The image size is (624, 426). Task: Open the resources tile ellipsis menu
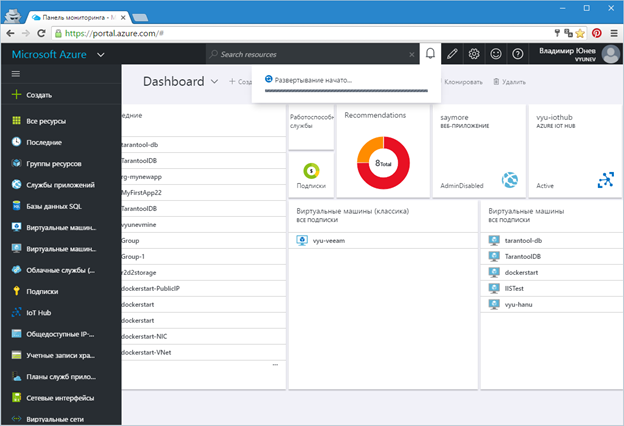[275, 365]
